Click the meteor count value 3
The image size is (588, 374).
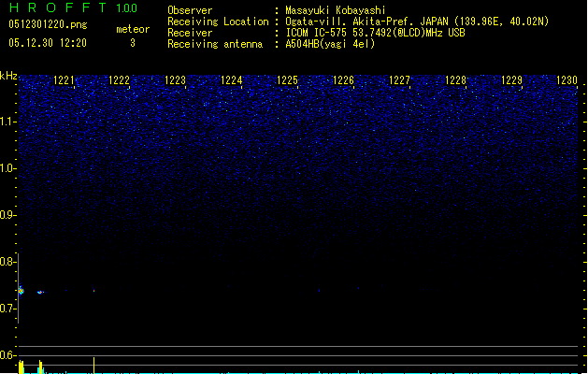pyautogui.click(x=133, y=43)
